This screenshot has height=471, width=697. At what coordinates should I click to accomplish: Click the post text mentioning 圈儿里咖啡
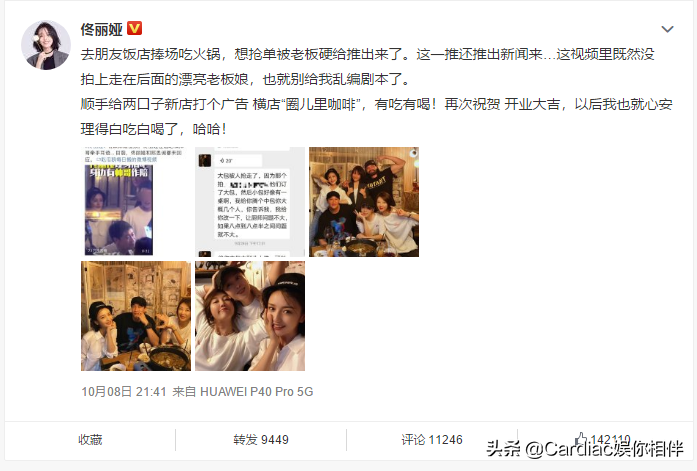point(376,104)
